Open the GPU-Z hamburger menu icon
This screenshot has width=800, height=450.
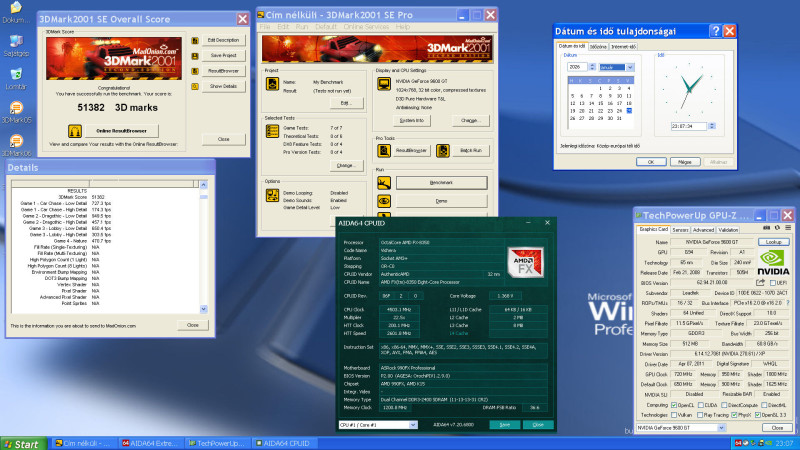788,228
